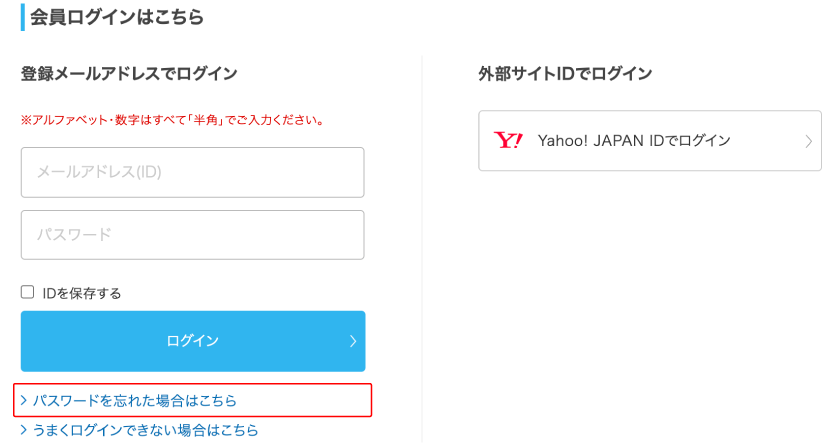This screenshot has width=840, height=443.
Task: Click the arrow before うまくログインできない場合はこちら
Action: 24,430
